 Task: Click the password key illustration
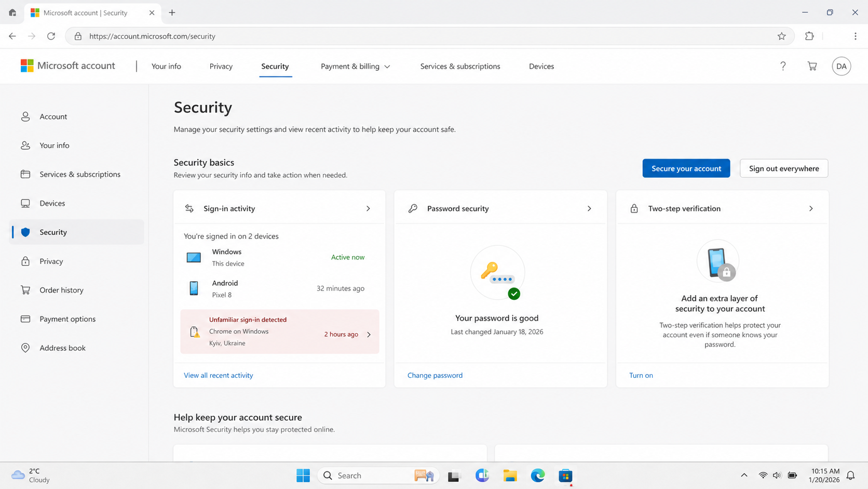pos(497,272)
